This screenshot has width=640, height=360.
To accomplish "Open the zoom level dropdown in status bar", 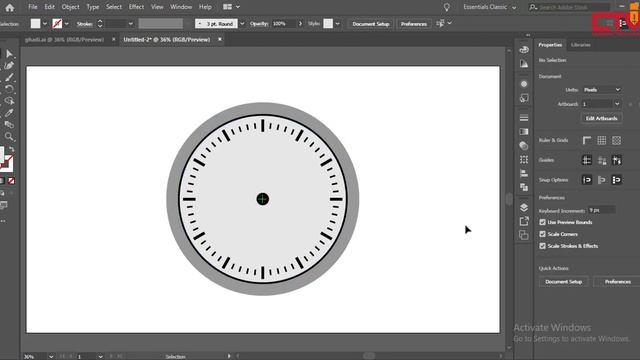I will (x=51, y=357).
